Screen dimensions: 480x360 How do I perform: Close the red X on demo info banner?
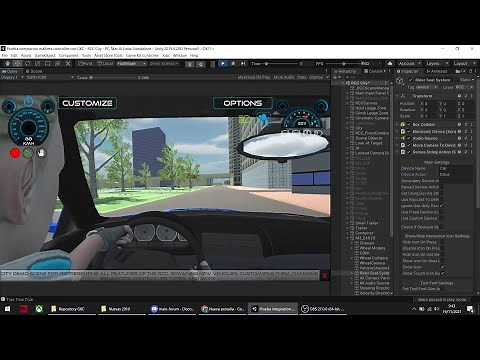(x=324, y=276)
